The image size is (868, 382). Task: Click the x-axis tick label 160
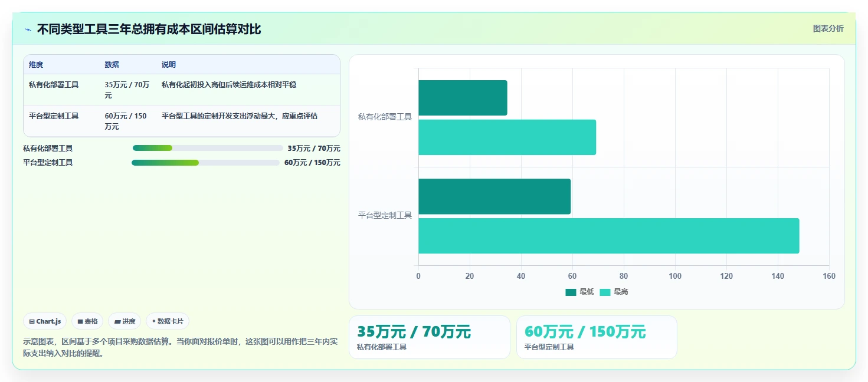(829, 276)
